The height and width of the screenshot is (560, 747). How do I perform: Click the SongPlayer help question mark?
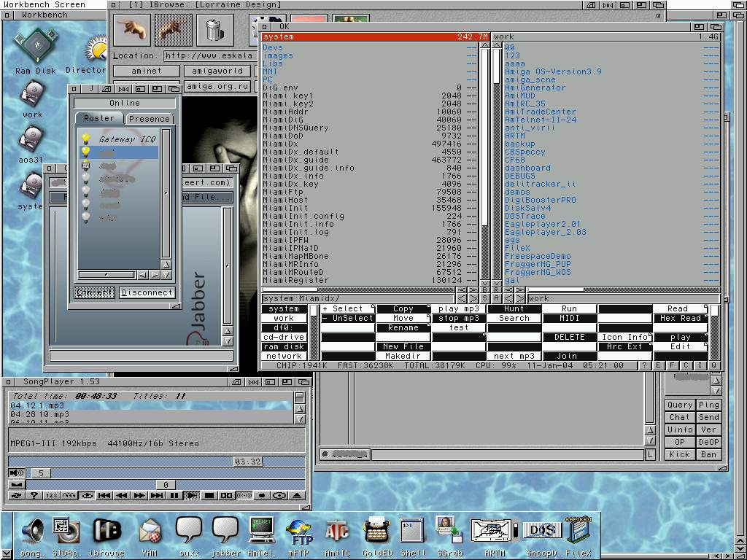pos(34,495)
